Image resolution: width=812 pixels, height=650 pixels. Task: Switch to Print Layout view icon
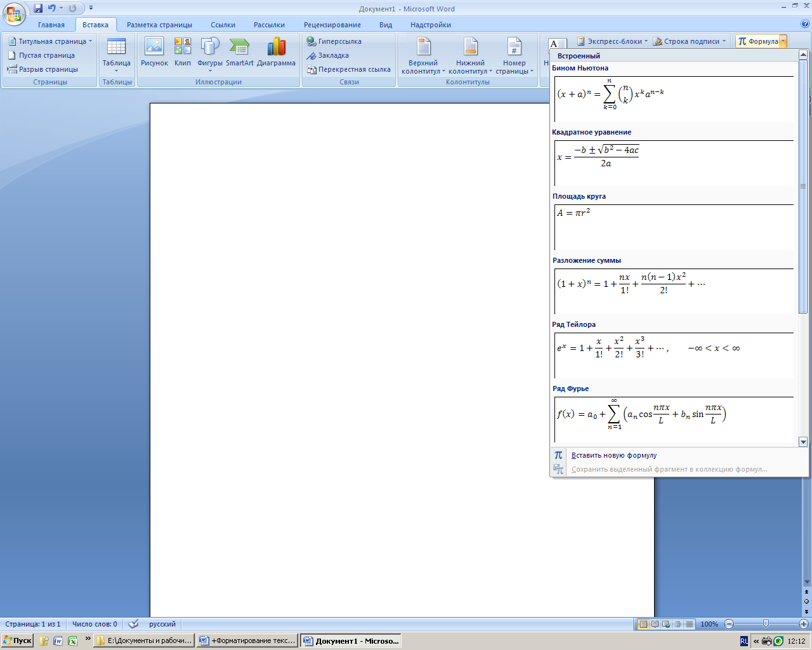(x=643, y=624)
